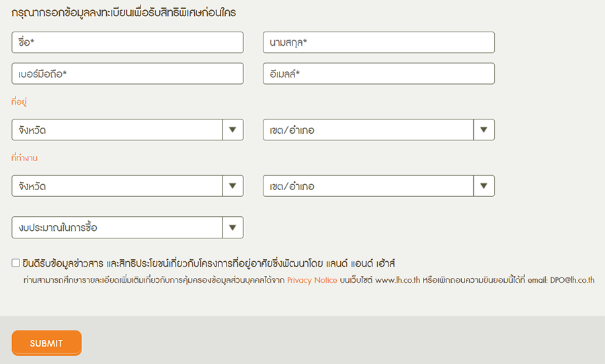
Task: Click the arrow icon on ที่อยู่ เขต/อำเภอ
Action: [x=484, y=130]
